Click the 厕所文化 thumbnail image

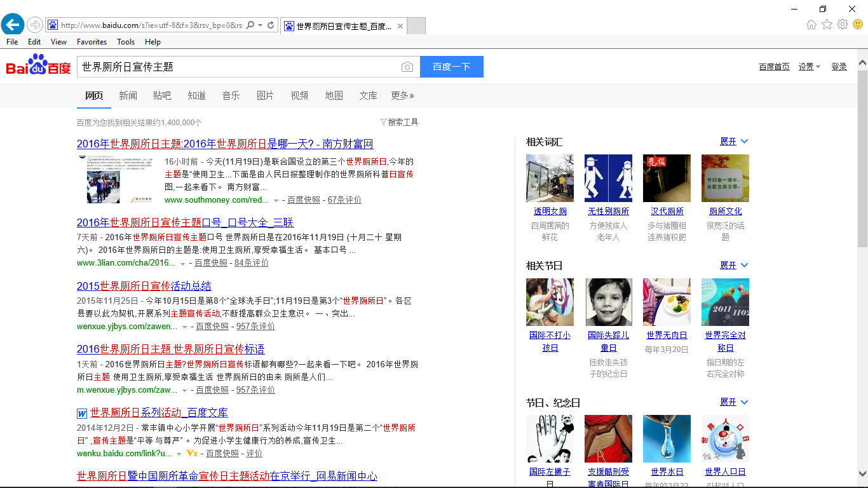tap(725, 178)
